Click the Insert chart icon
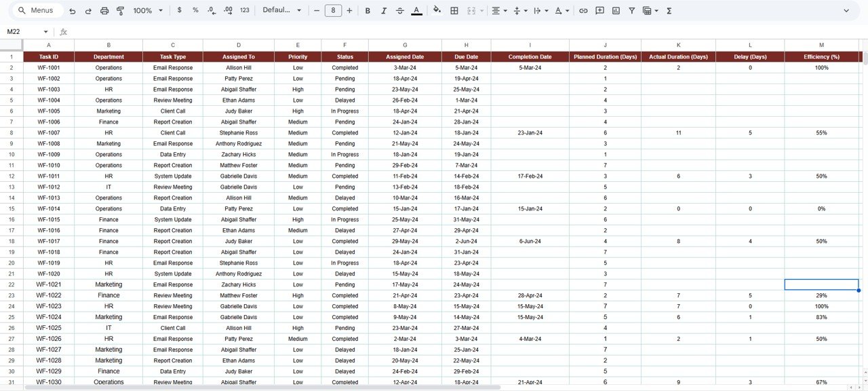 (x=616, y=11)
